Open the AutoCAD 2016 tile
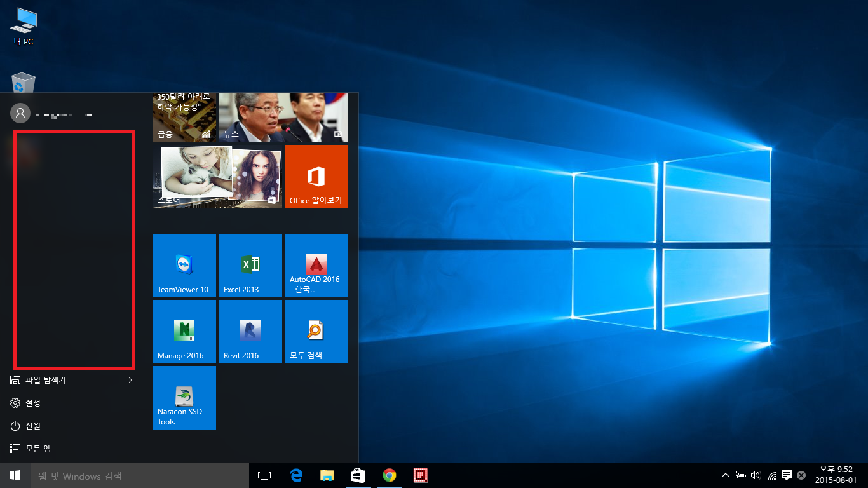Screen dimensions: 868x488 tap(316, 266)
